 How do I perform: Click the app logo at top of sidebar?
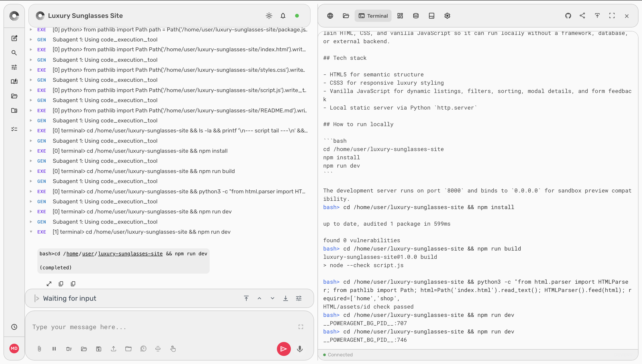pyautogui.click(x=14, y=16)
